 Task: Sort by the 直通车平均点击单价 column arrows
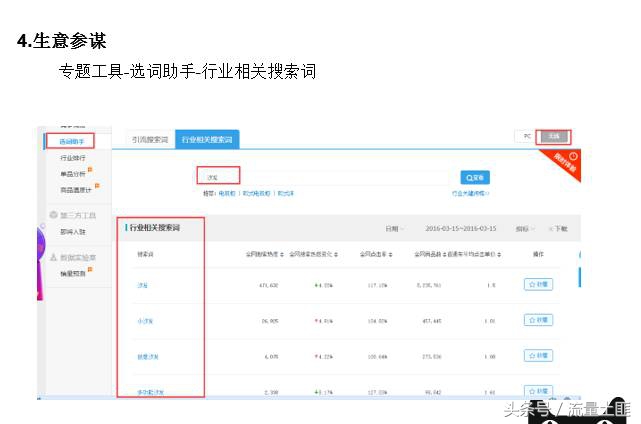pos(500,254)
